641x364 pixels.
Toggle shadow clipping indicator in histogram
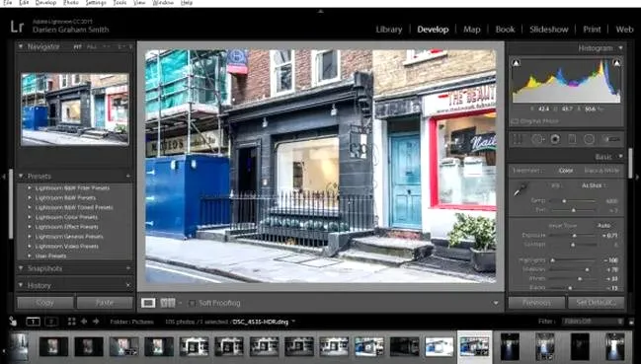(x=517, y=63)
